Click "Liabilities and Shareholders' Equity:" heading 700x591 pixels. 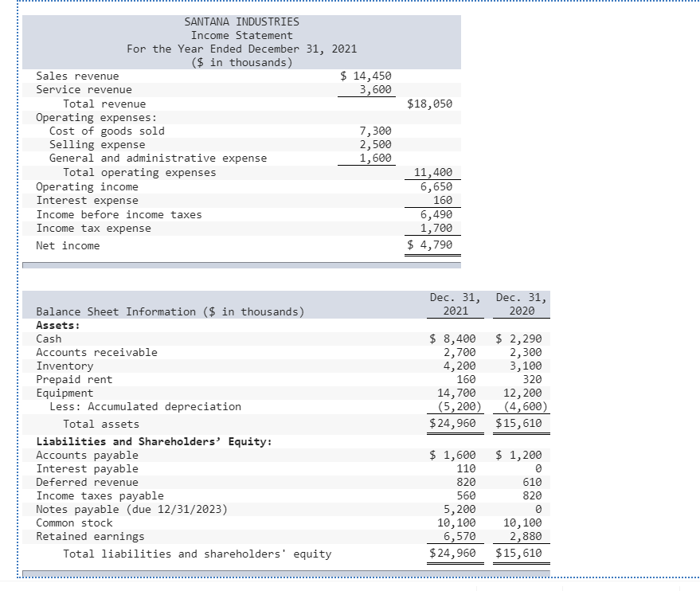pyautogui.click(x=154, y=442)
